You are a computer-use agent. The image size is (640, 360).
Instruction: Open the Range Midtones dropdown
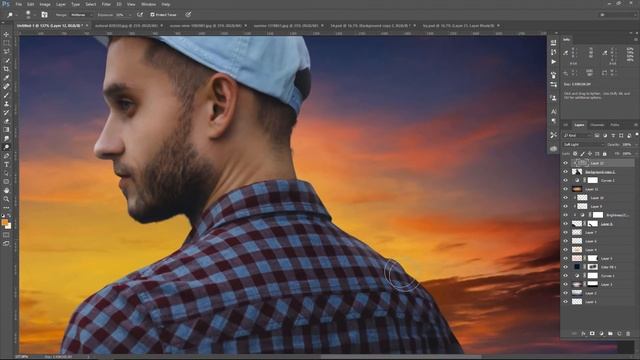pos(81,15)
